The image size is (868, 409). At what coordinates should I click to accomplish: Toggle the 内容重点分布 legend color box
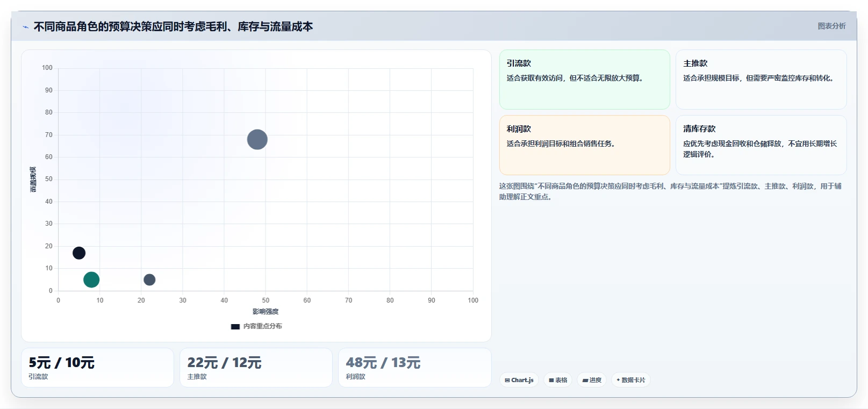click(235, 326)
